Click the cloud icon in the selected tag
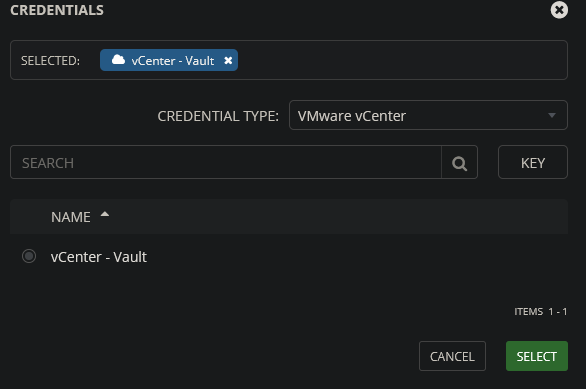This screenshot has width=586, height=389. (x=118, y=60)
